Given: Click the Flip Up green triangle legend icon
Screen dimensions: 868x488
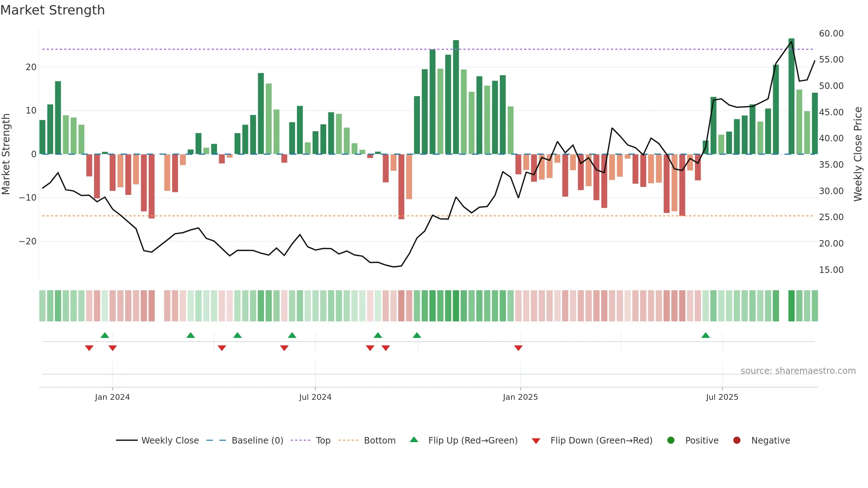Looking at the screenshot, I should coord(414,440).
